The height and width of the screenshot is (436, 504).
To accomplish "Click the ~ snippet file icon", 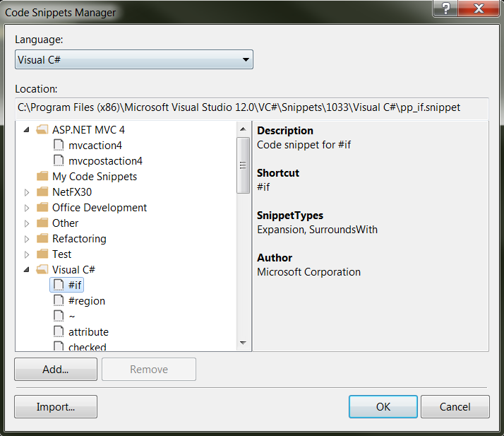I will [x=59, y=316].
